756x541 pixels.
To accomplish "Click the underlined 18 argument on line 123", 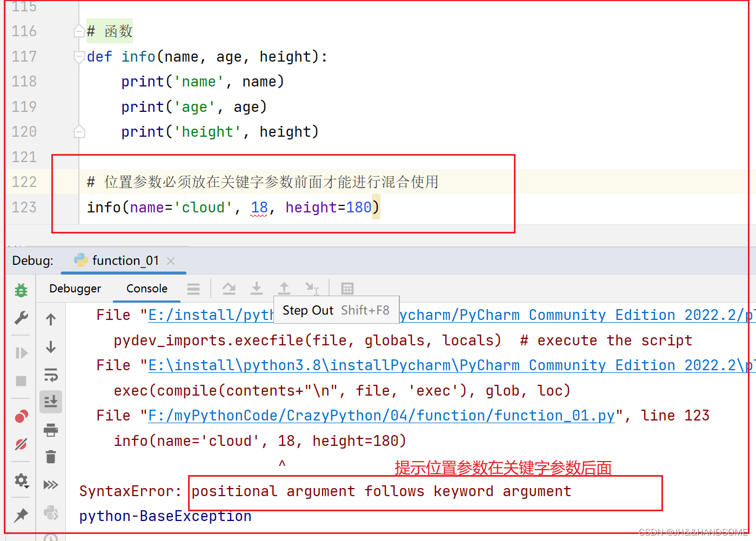I will pyautogui.click(x=259, y=208).
